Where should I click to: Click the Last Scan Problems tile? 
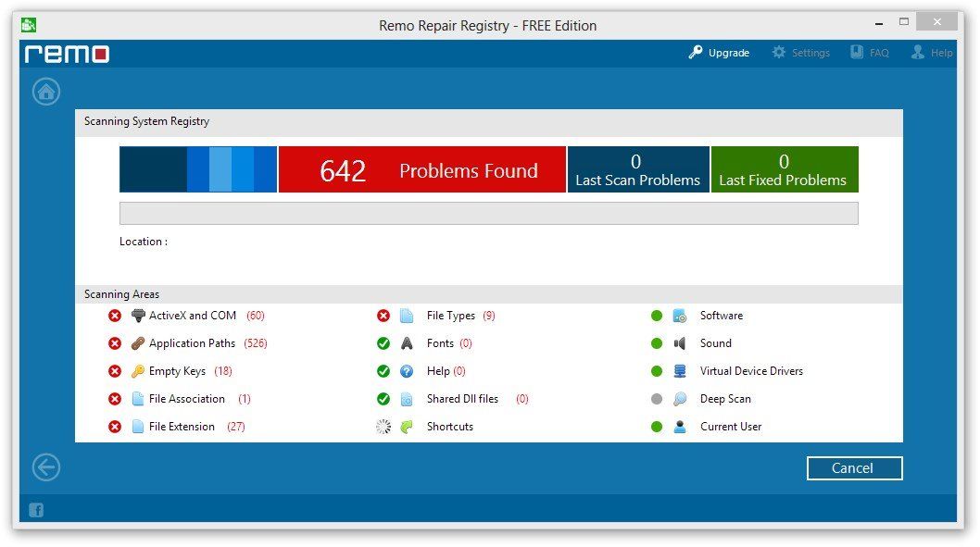(638, 170)
